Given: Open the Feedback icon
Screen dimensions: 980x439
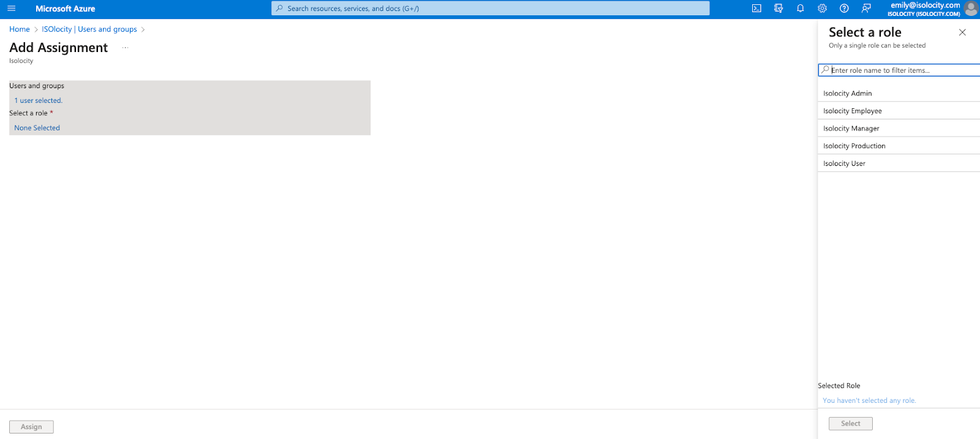Looking at the screenshot, I should coord(866,9).
